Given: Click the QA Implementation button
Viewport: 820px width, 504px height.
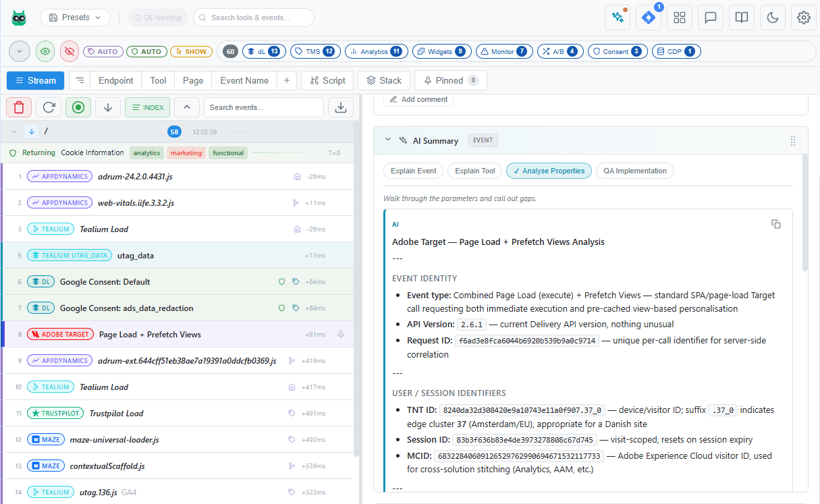Looking at the screenshot, I should coord(634,171).
